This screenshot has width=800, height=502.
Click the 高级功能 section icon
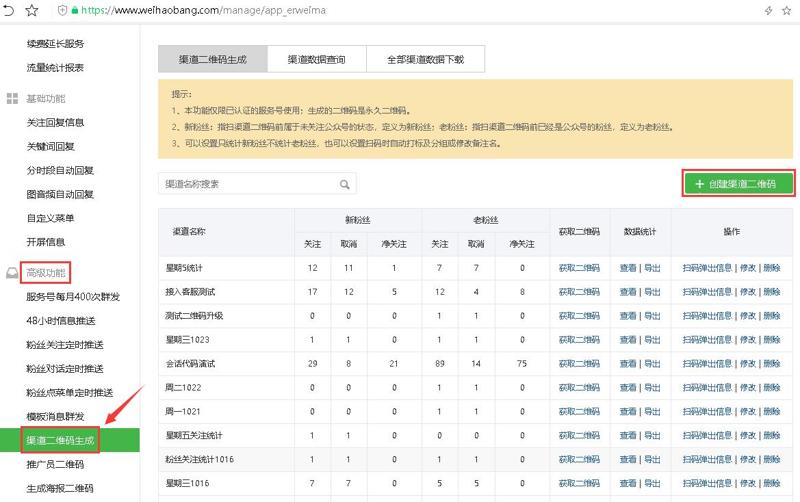pos(13,272)
